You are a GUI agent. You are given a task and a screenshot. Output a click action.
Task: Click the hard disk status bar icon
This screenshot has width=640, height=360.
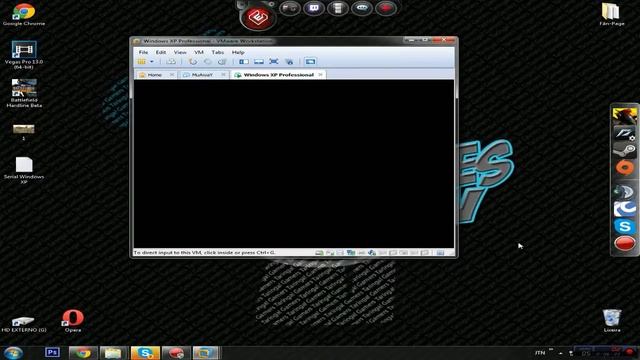click(319, 253)
